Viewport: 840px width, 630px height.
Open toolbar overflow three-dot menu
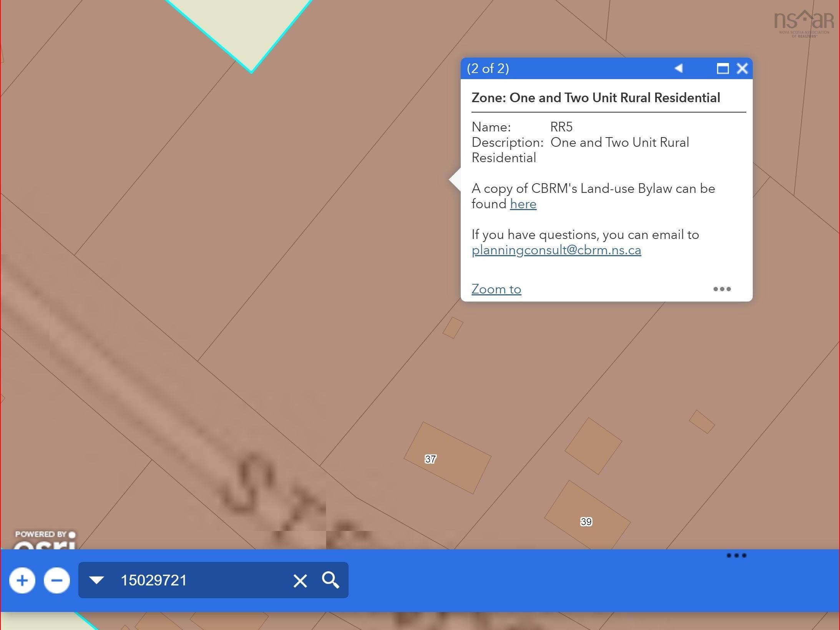[736, 555]
